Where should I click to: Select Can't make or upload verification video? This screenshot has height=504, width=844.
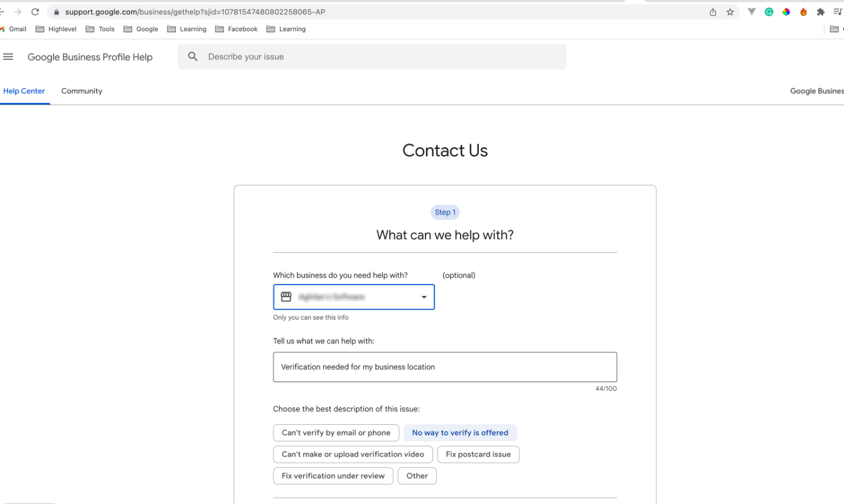(x=353, y=455)
